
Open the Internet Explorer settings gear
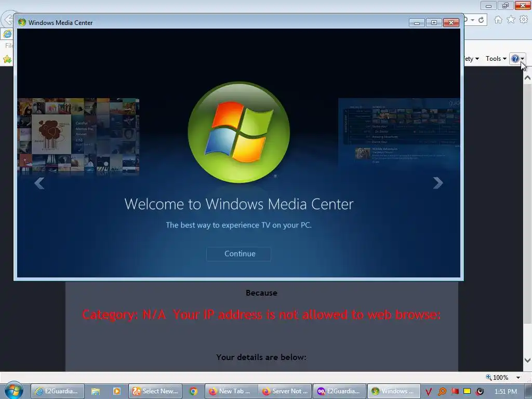pyautogui.click(x=524, y=20)
